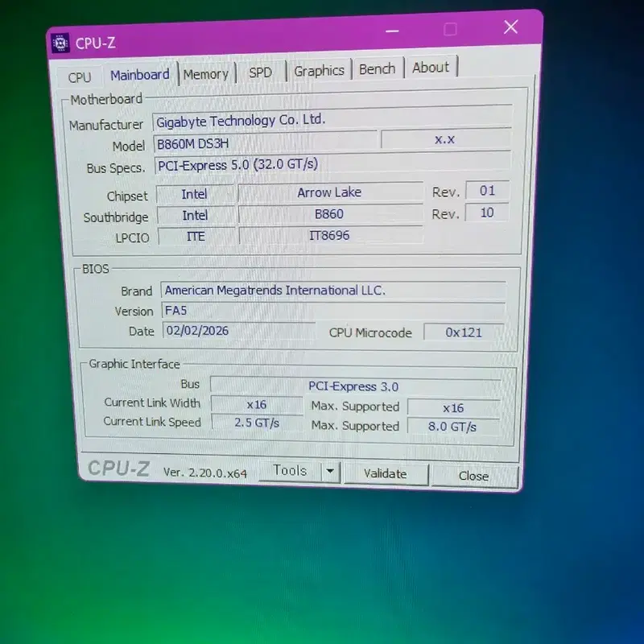Click the CPU-Z app icon in title bar

pos(60,43)
